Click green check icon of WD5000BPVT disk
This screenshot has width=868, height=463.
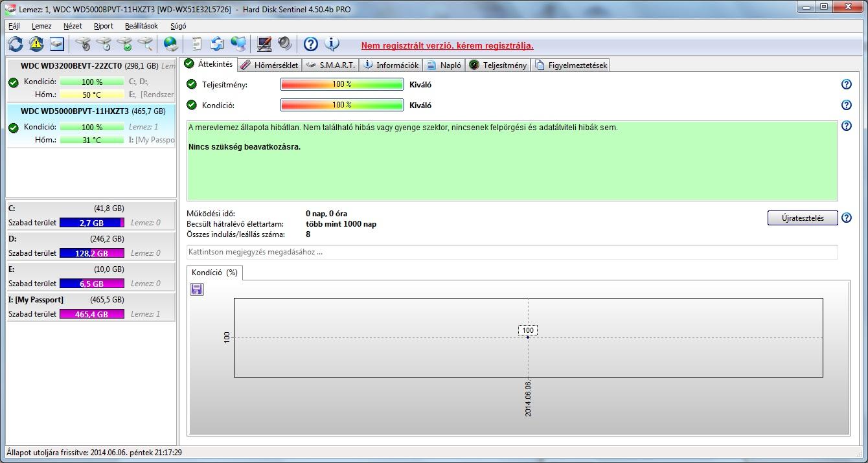(x=13, y=128)
